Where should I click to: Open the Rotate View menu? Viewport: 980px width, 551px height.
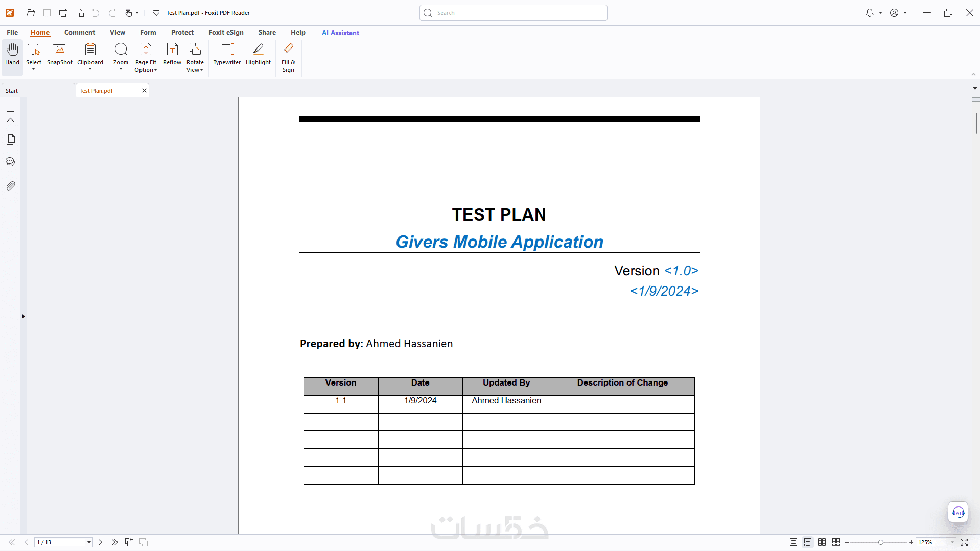click(x=195, y=57)
